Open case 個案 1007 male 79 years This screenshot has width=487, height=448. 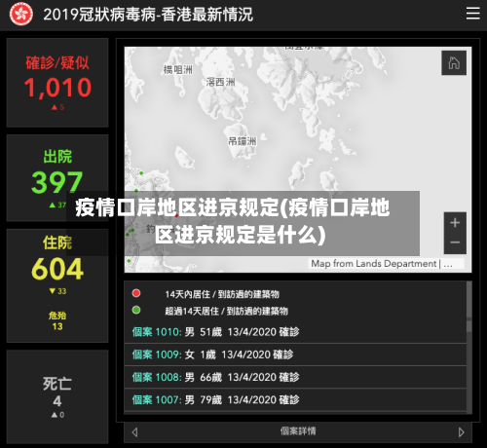coord(295,400)
